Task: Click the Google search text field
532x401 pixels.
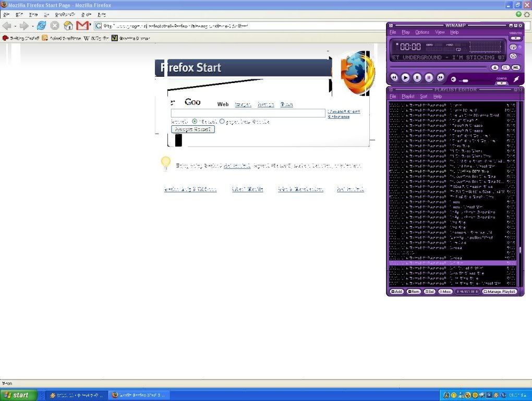Action: pyautogui.click(x=248, y=113)
